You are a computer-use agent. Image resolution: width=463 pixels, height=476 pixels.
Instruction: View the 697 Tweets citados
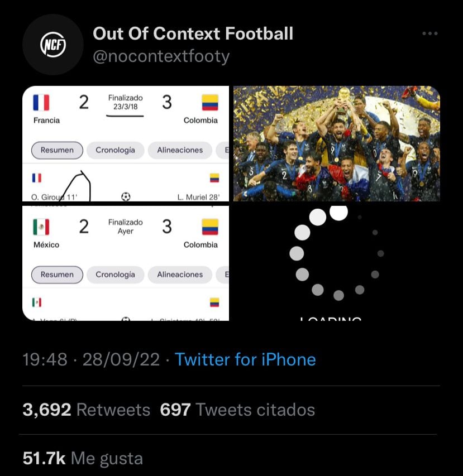[x=237, y=410]
